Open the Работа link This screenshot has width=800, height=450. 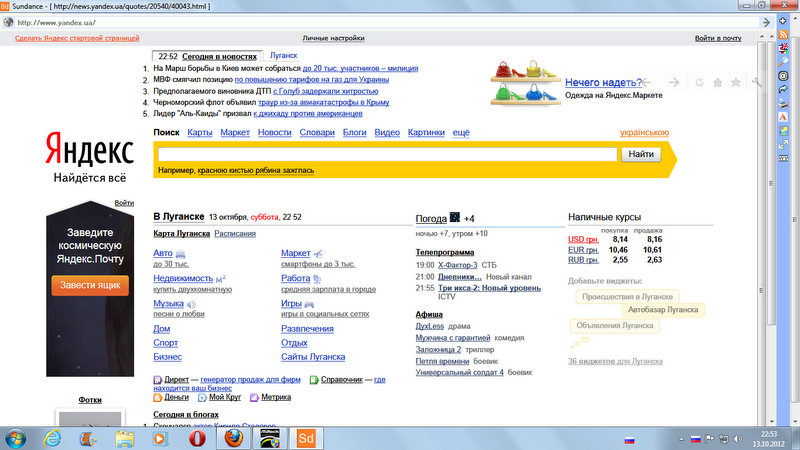295,278
